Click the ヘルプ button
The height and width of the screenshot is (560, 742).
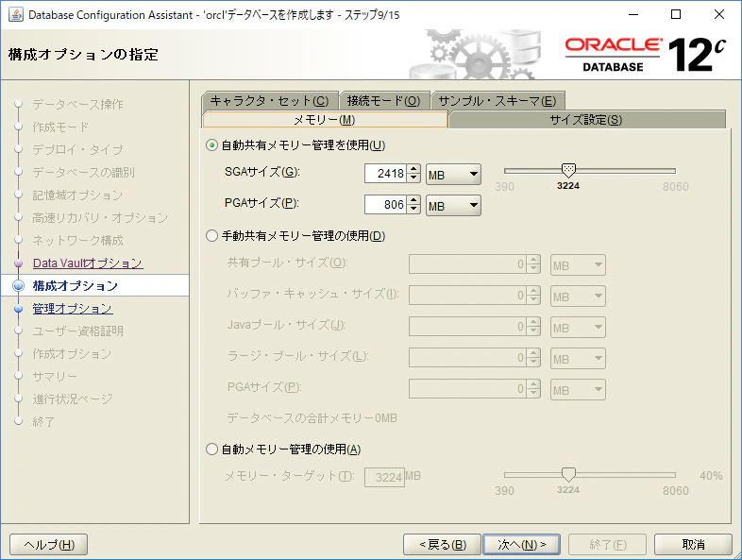49,544
